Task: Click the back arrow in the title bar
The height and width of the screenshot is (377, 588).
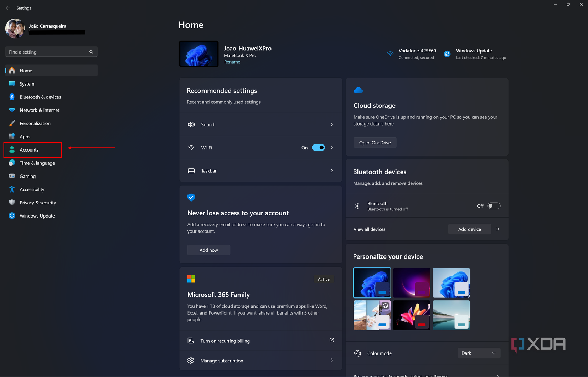Action: [x=8, y=7]
